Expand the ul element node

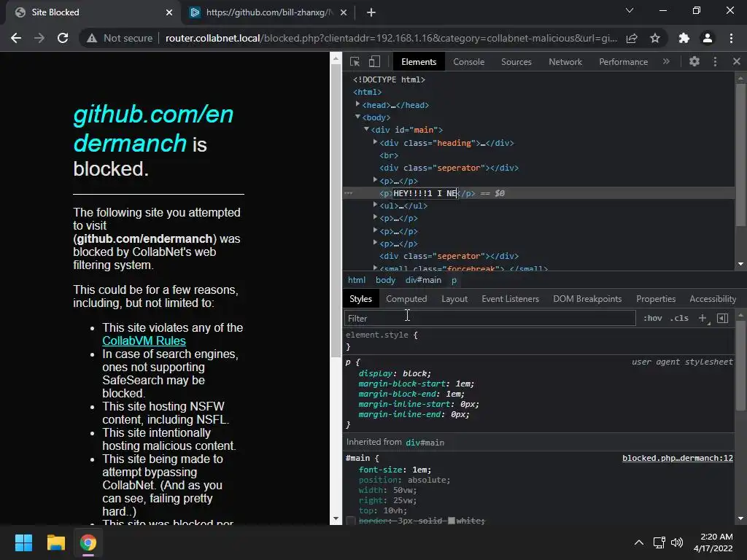[x=375, y=205]
